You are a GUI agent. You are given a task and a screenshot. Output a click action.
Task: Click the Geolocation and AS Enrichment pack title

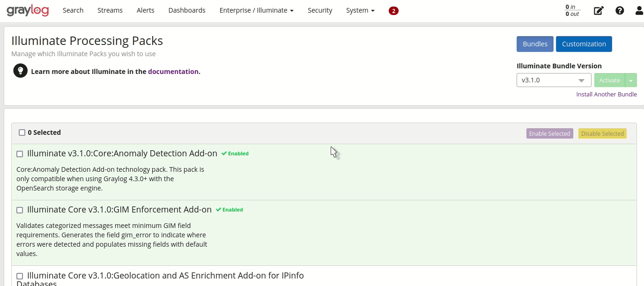pos(160,279)
